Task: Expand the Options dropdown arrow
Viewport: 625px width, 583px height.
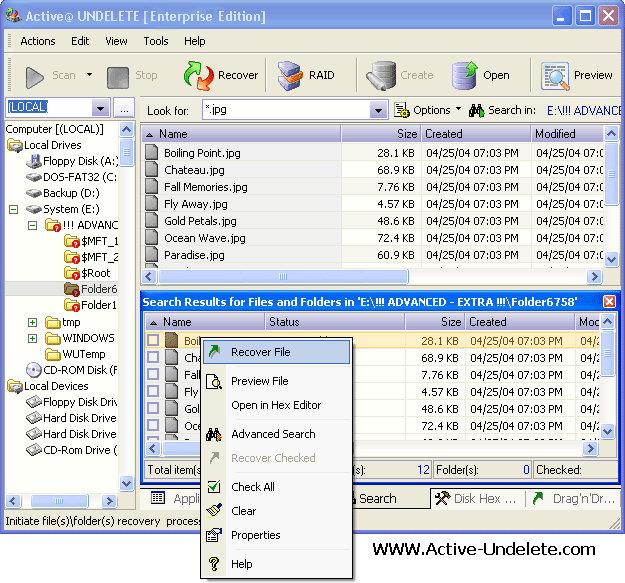Action: coord(458,109)
